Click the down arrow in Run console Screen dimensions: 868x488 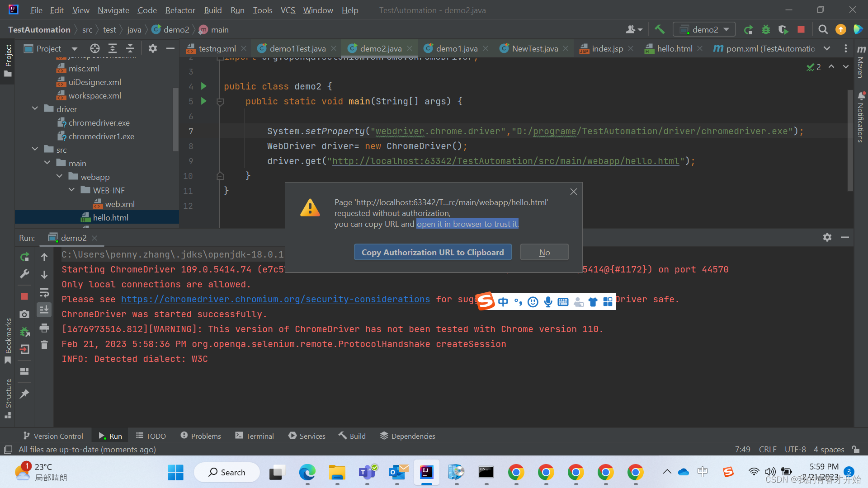click(44, 274)
